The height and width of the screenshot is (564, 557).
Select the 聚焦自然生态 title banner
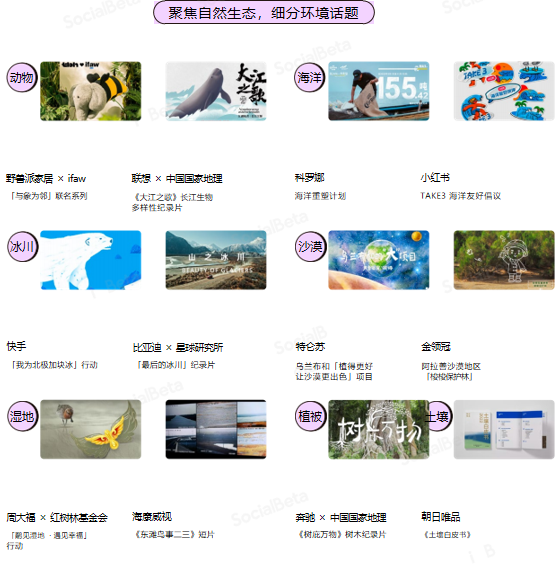point(264,13)
